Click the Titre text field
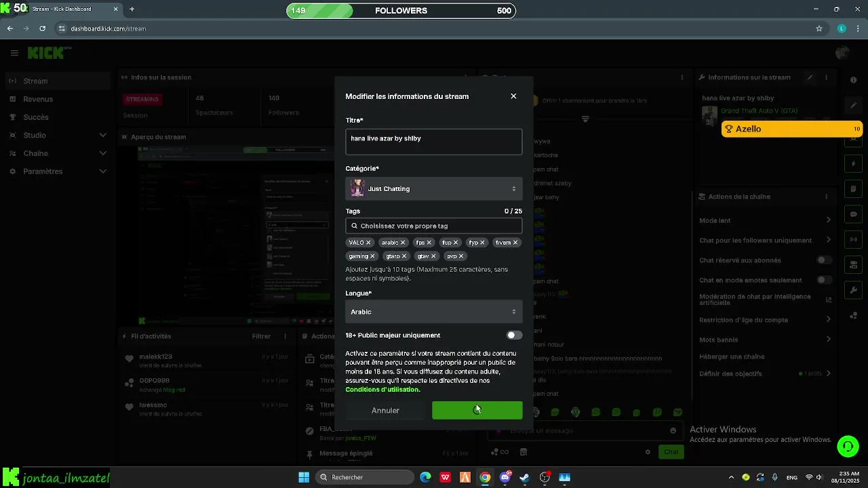The width and height of the screenshot is (868, 488). (x=434, y=142)
